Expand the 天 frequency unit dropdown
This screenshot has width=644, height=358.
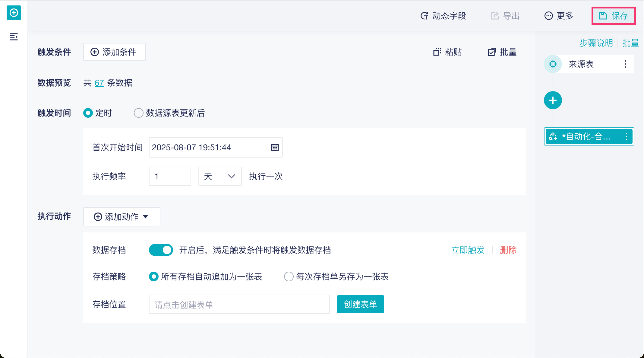(220, 176)
